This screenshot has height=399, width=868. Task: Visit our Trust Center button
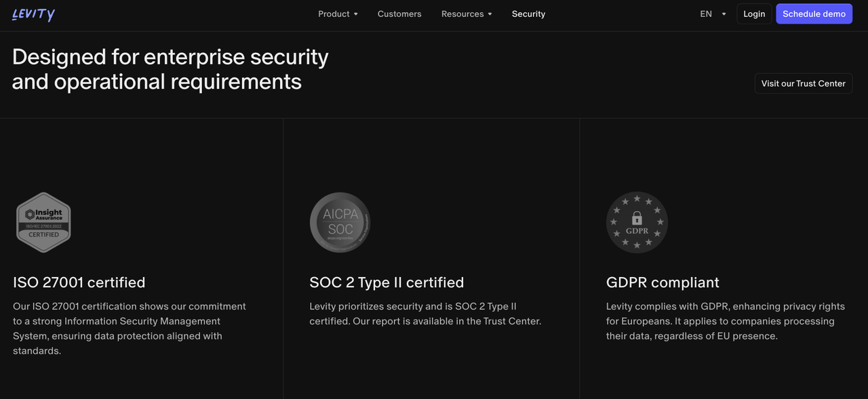pos(803,83)
